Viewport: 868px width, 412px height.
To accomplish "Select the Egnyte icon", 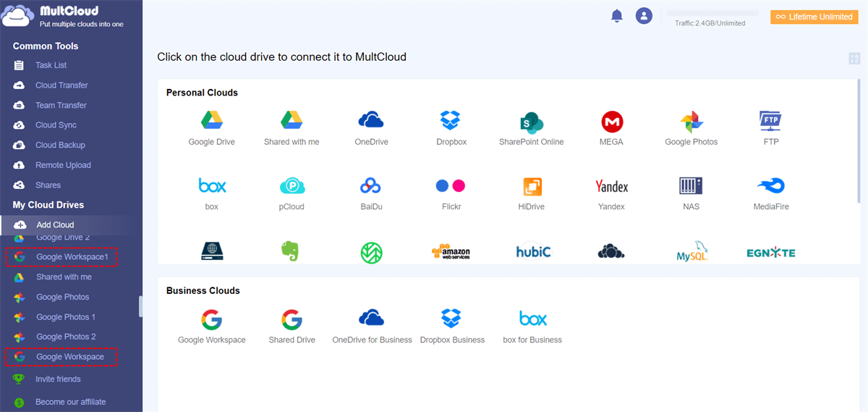I will 771,253.
